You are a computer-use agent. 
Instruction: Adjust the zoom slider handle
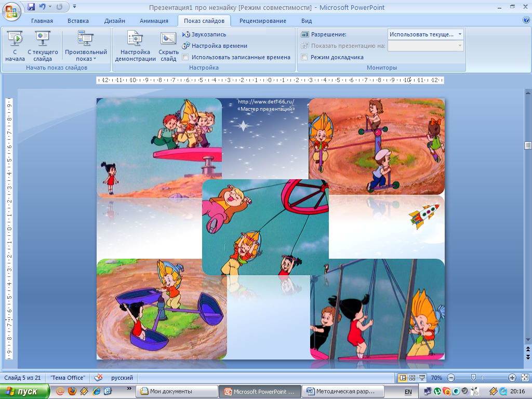(x=473, y=377)
